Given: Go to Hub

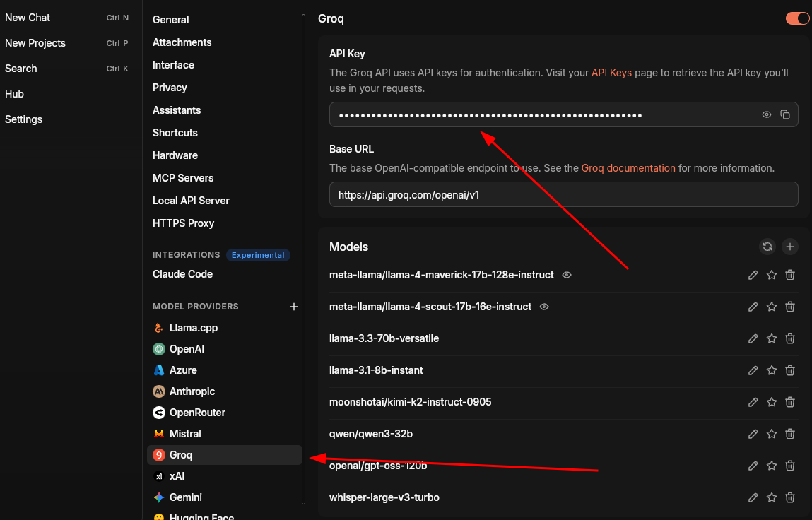Looking at the screenshot, I should pyautogui.click(x=15, y=94).
